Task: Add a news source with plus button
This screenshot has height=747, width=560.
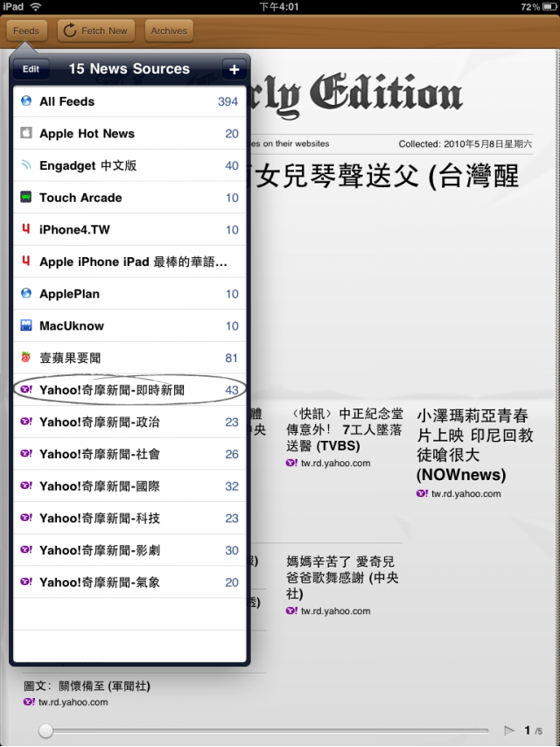Action: (234, 70)
